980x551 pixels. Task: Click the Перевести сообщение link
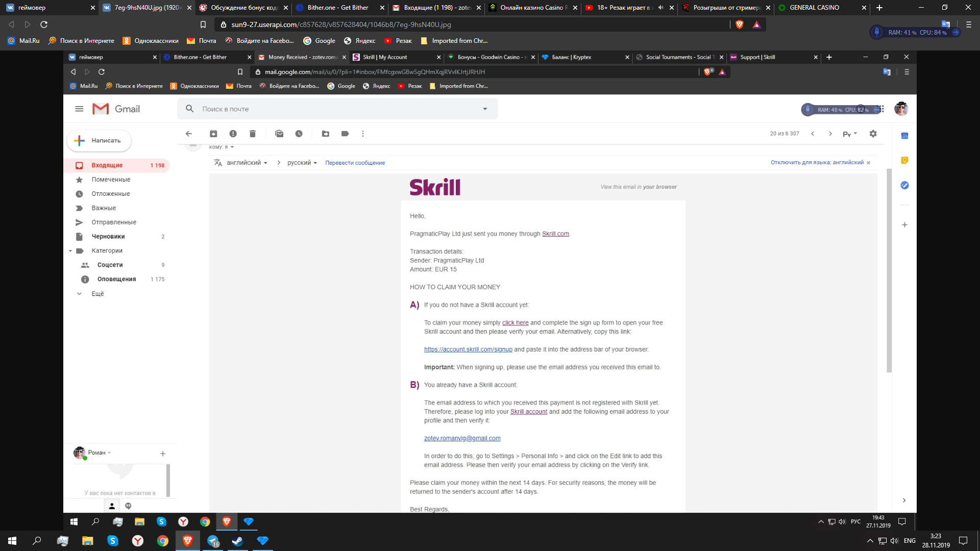[x=355, y=163]
